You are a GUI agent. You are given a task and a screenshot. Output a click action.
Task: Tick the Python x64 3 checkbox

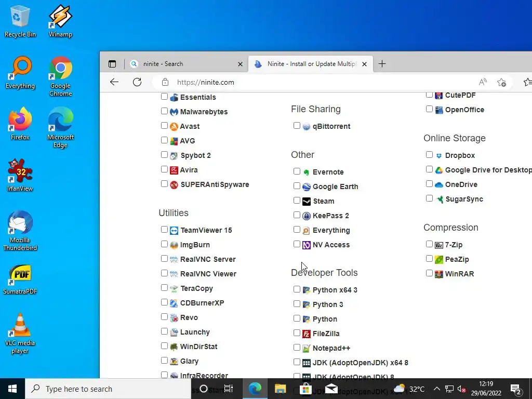(x=297, y=289)
